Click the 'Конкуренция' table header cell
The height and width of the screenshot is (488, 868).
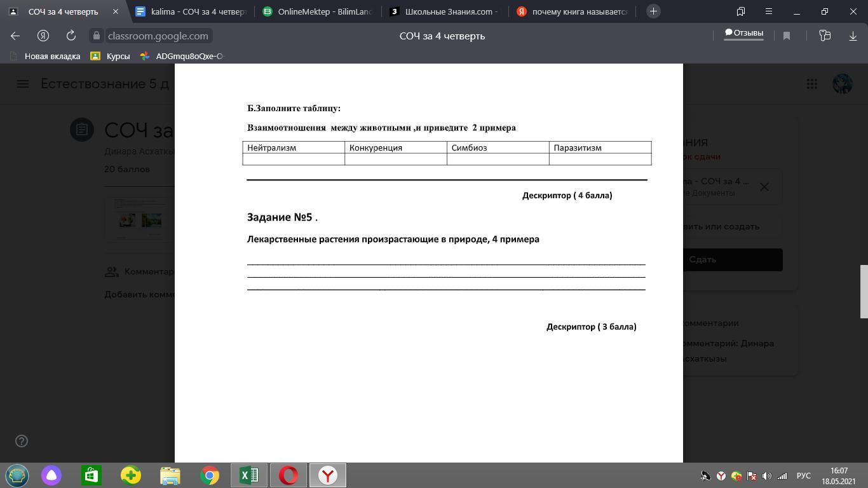click(x=396, y=147)
